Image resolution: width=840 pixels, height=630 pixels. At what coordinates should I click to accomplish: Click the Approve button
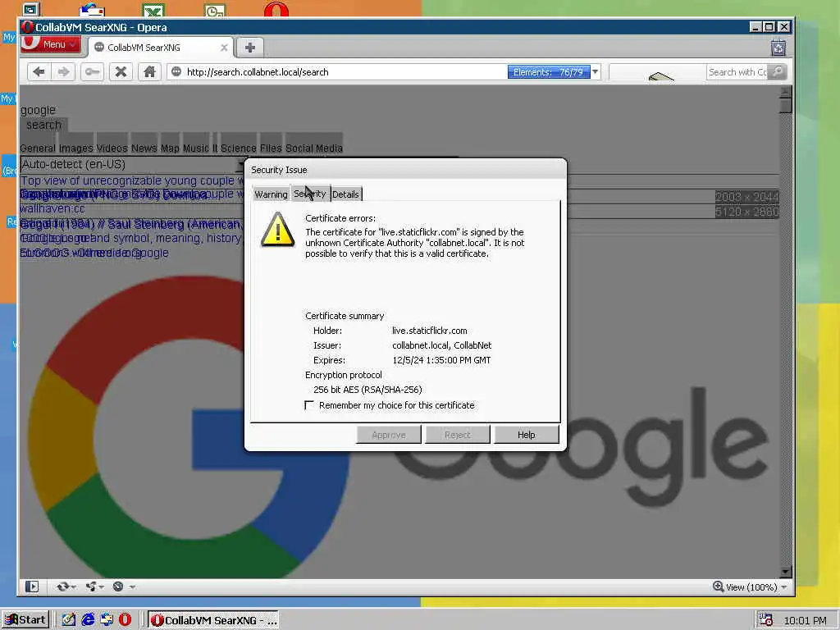(x=388, y=435)
